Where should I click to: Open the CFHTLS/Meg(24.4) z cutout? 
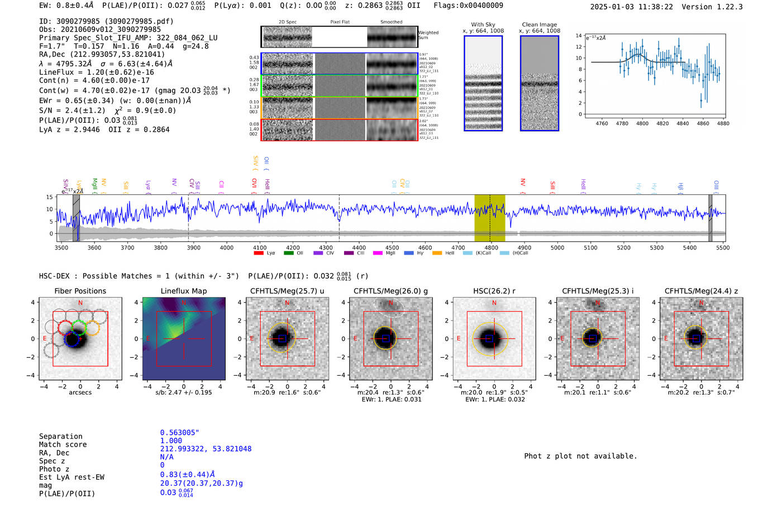[702, 339]
